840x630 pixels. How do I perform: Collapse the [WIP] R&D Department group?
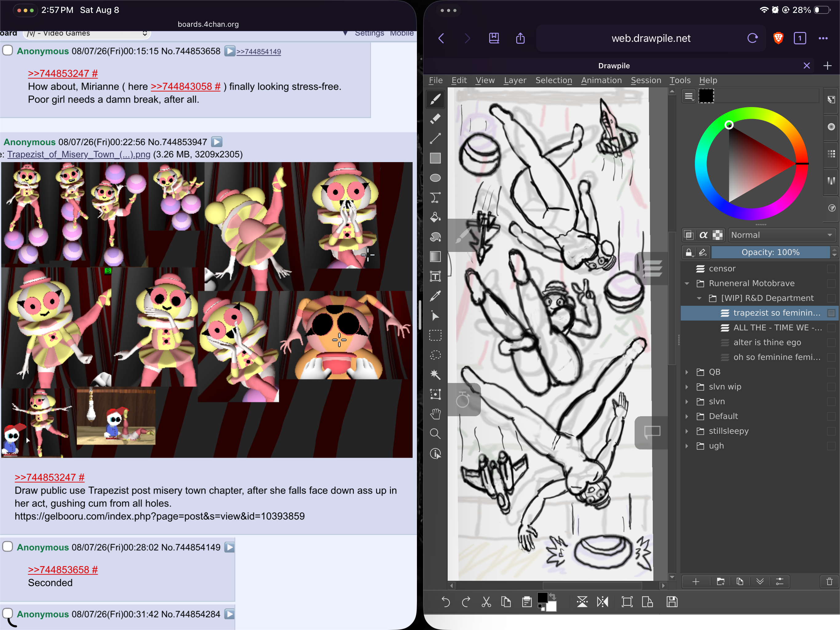[699, 298]
